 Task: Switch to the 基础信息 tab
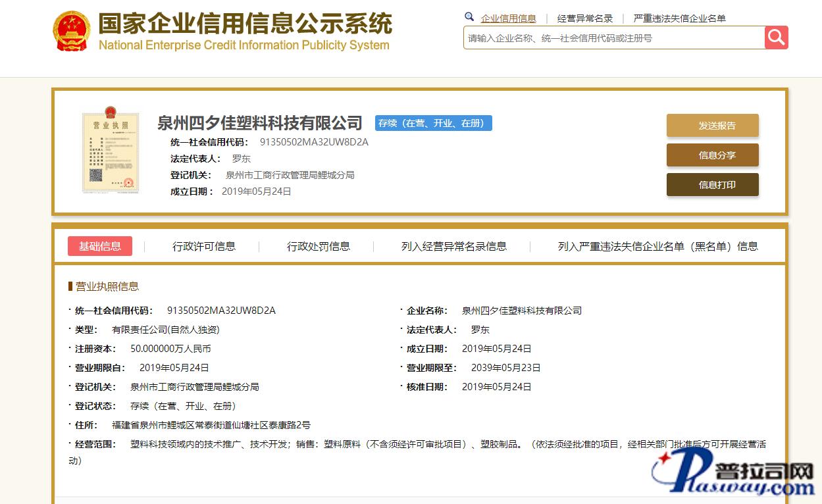click(x=100, y=246)
